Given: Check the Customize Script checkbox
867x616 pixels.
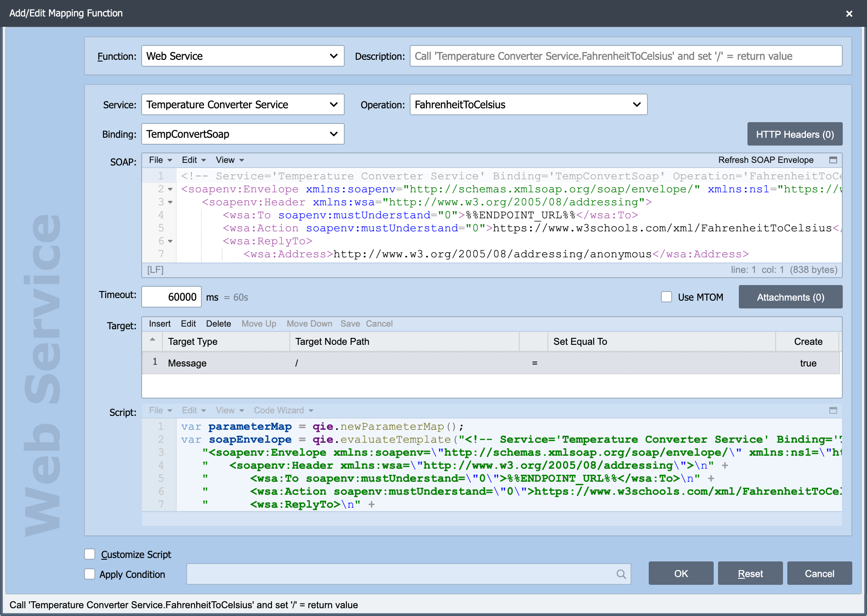Looking at the screenshot, I should [x=90, y=554].
